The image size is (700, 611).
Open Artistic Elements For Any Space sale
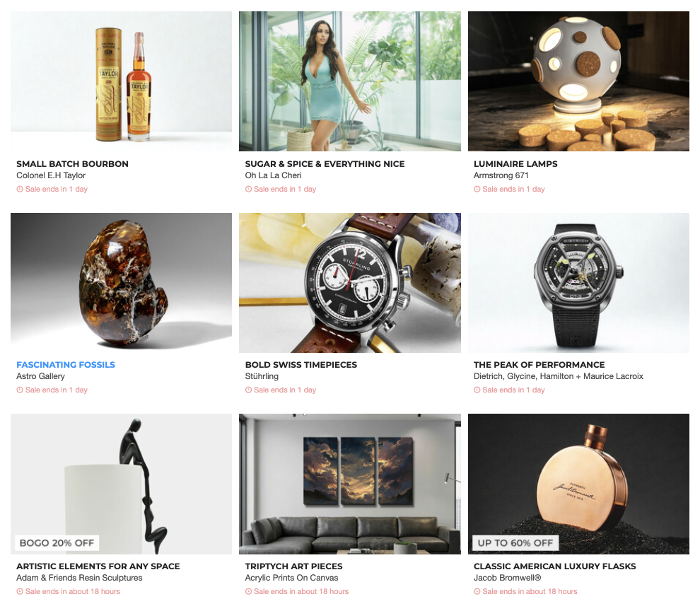[x=98, y=566]
